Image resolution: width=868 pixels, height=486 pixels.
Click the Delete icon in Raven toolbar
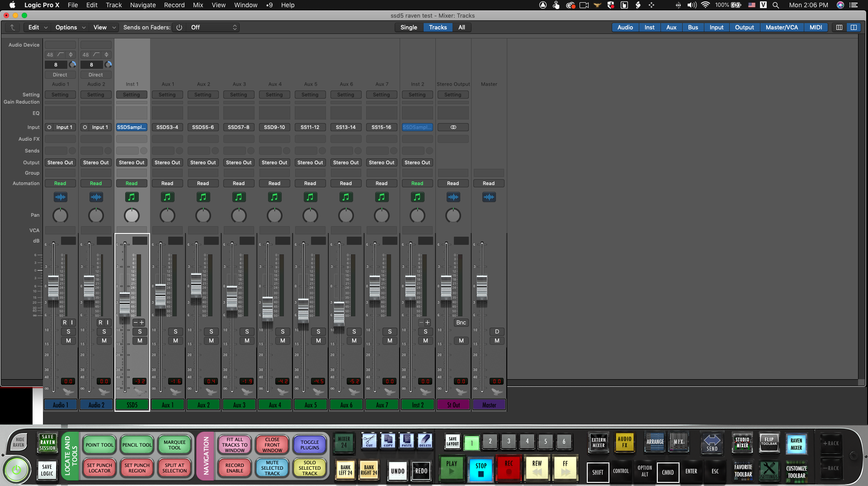pyautogui.click(x=425, y=441)
